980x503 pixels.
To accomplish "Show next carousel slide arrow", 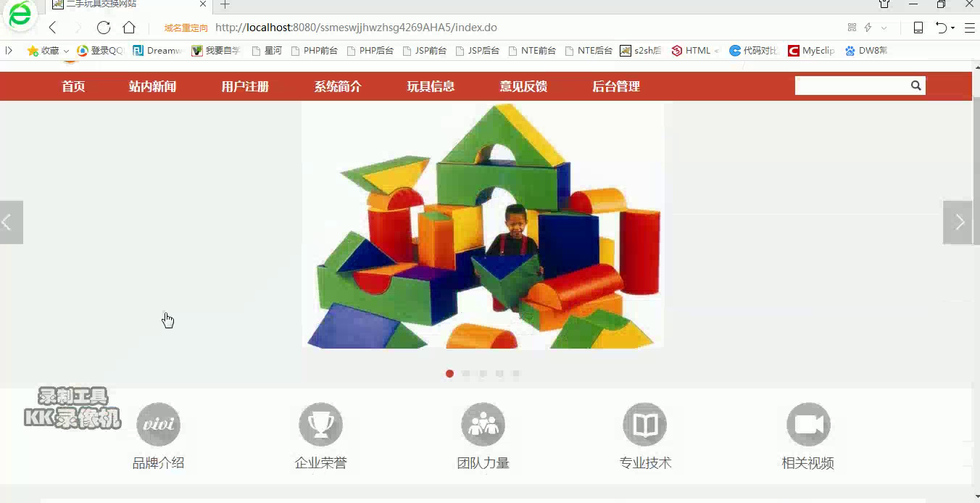I will [958, 223].
